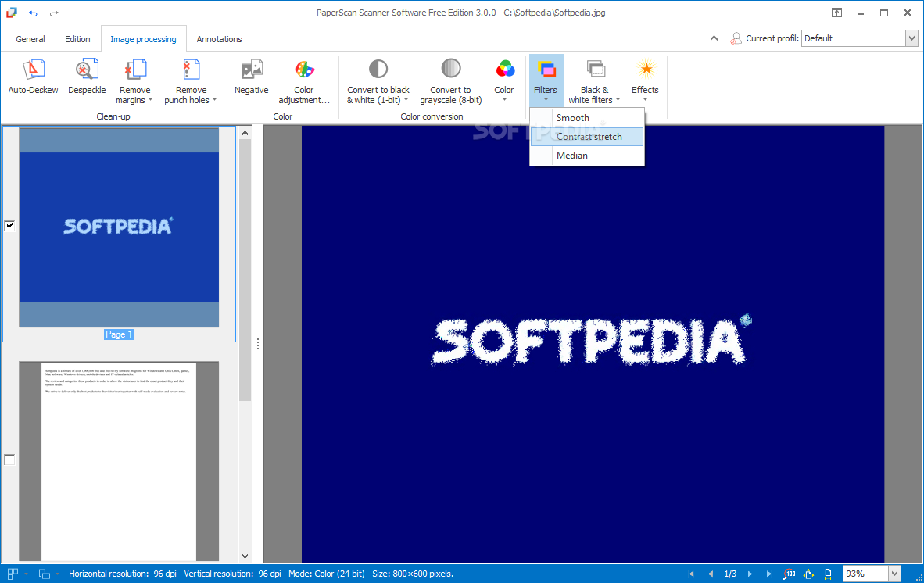Expand the Remove margins dropdown arrow
924x583 pixels.
(150, 100)
